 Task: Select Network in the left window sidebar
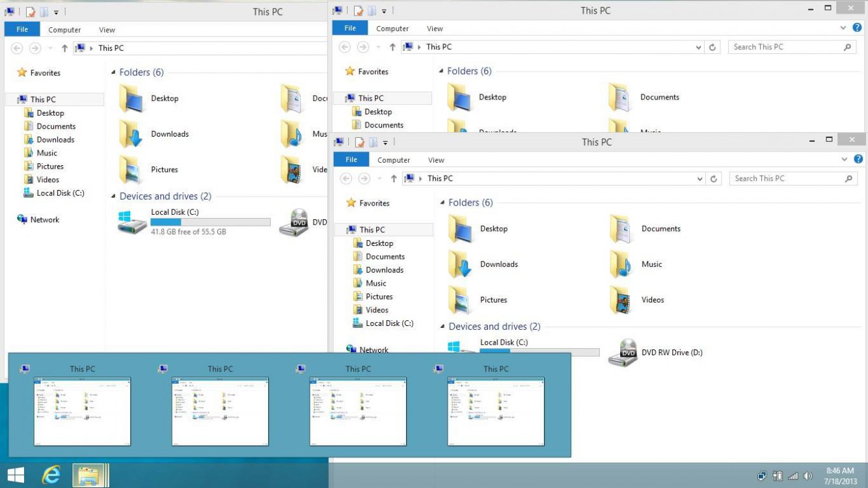pyautogui.click(x=38, y=220)
